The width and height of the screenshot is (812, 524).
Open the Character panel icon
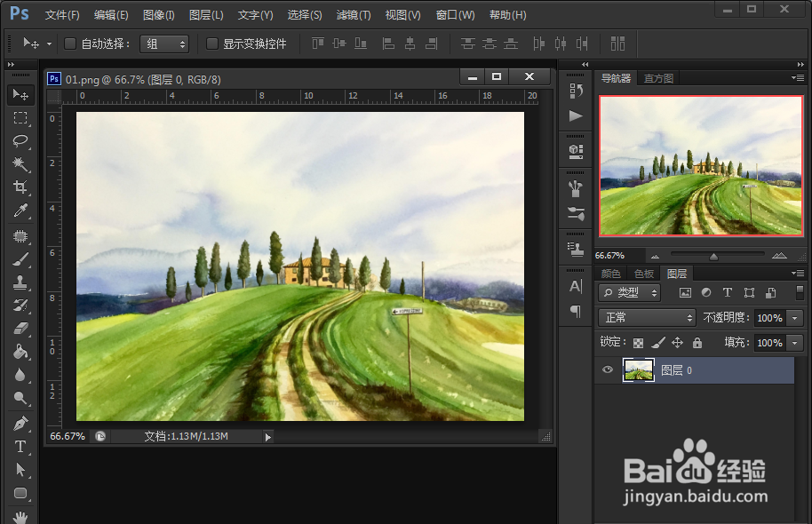click(576, 286)
